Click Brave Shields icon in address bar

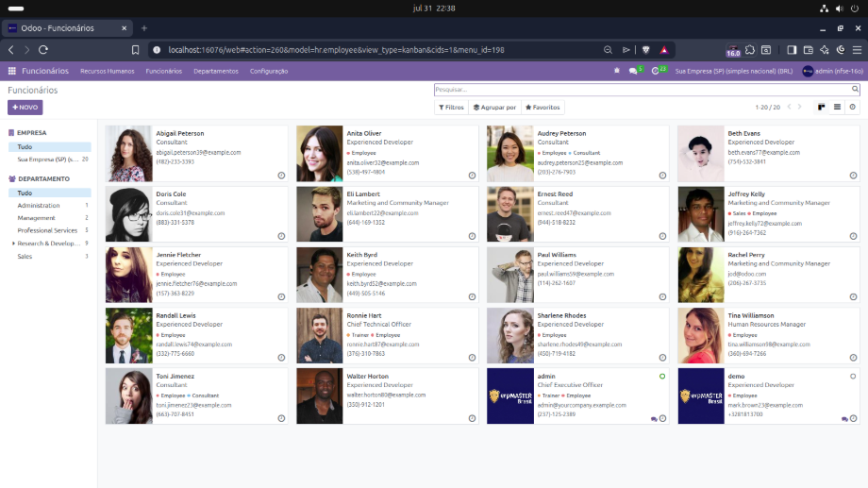[645, 50]
